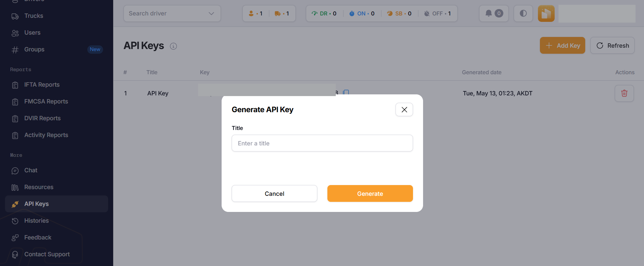The width and height of the screenshot is (644, 266).
Task: Open the Search driver dropdown
Action: [172, 13]
